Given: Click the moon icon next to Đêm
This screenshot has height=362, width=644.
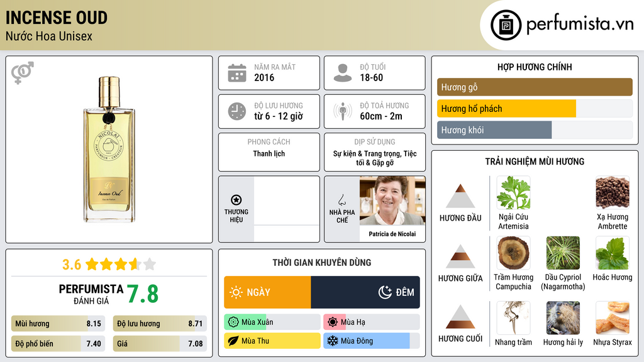Looking at the screenshot, I should tap(385, 292).
